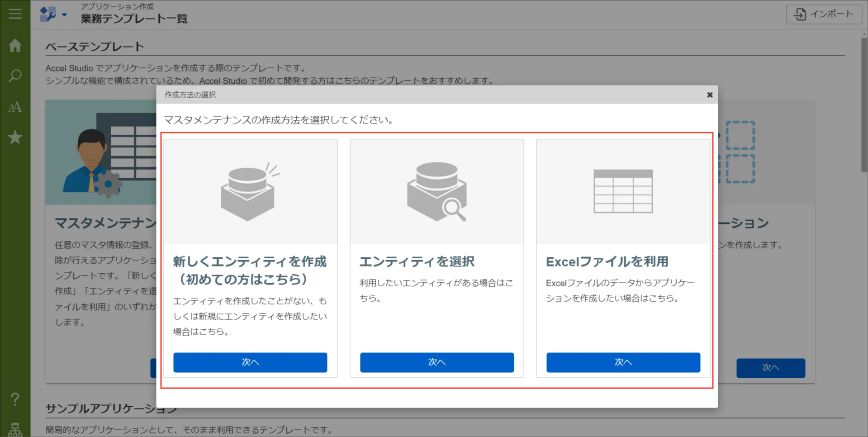This screenshot has height=437, width=868.
Task: Open the hamburger menu in the sidebar
Action: [15, 14]
